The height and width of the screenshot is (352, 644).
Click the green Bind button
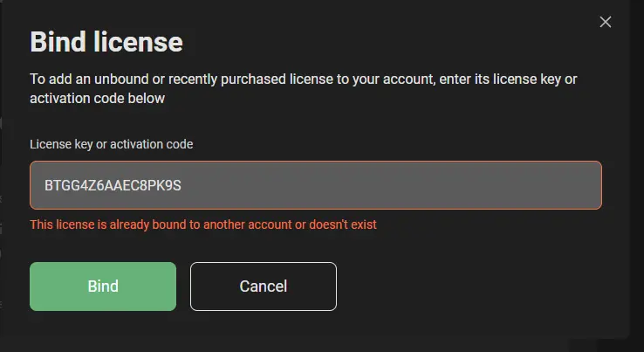(103, 286)
